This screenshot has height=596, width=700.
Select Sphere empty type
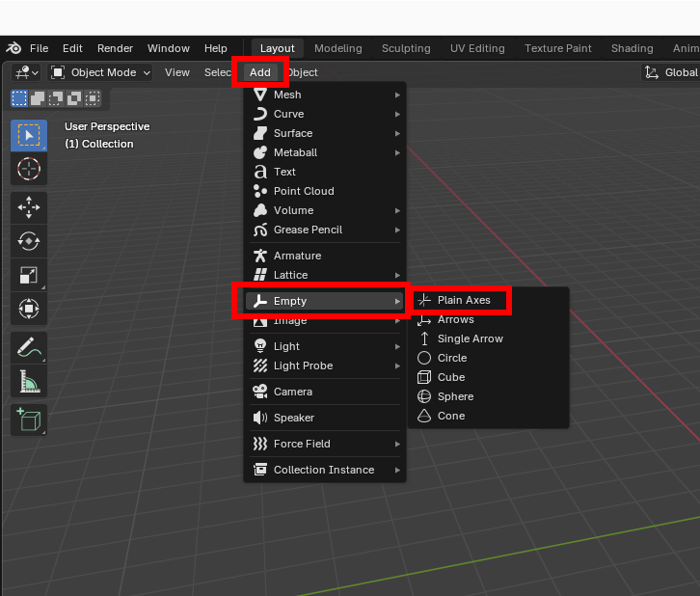point(455,396)
